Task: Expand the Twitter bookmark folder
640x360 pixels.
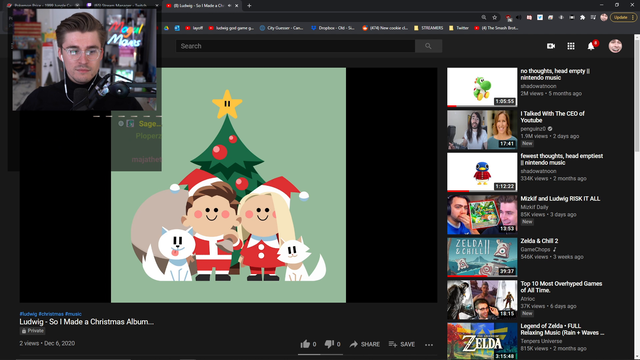Action: pyautogui.click(x=458, y=28)
